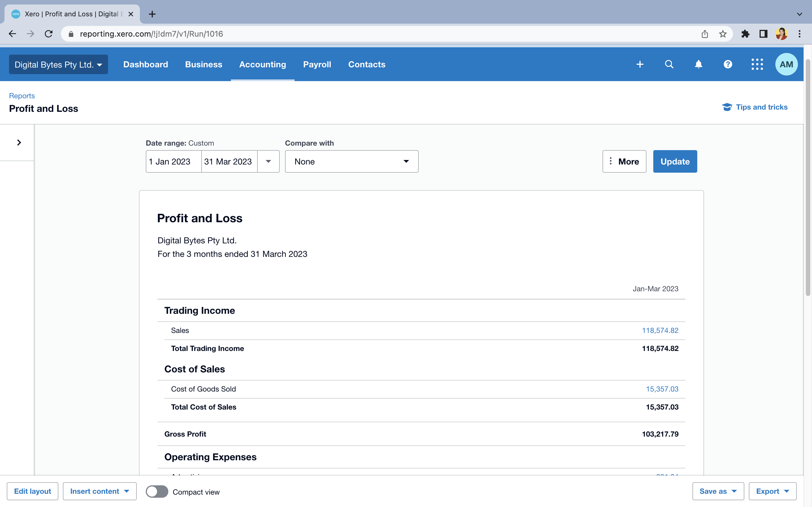Click the AM user avatar

tap(786, 65)
